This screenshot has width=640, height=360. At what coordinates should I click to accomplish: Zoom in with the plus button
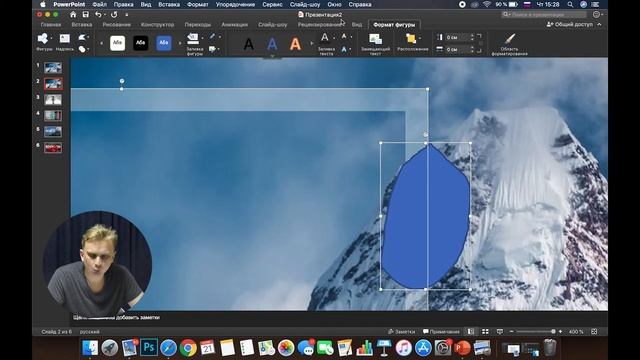coord(560,331)
